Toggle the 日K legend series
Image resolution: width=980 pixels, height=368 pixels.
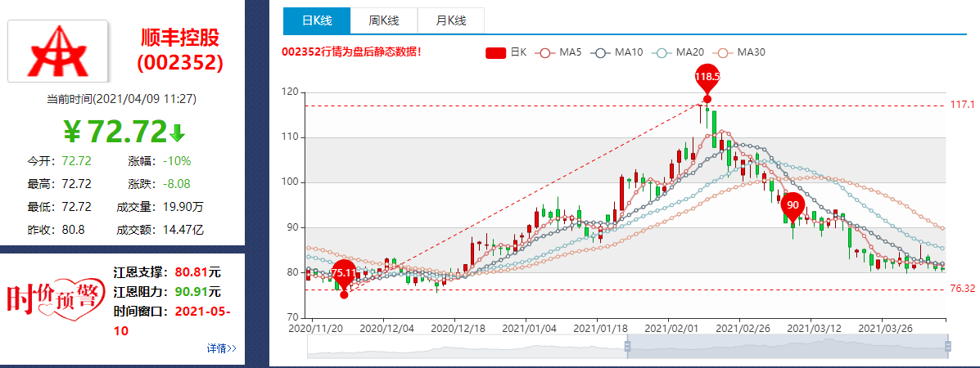[506, 52]
